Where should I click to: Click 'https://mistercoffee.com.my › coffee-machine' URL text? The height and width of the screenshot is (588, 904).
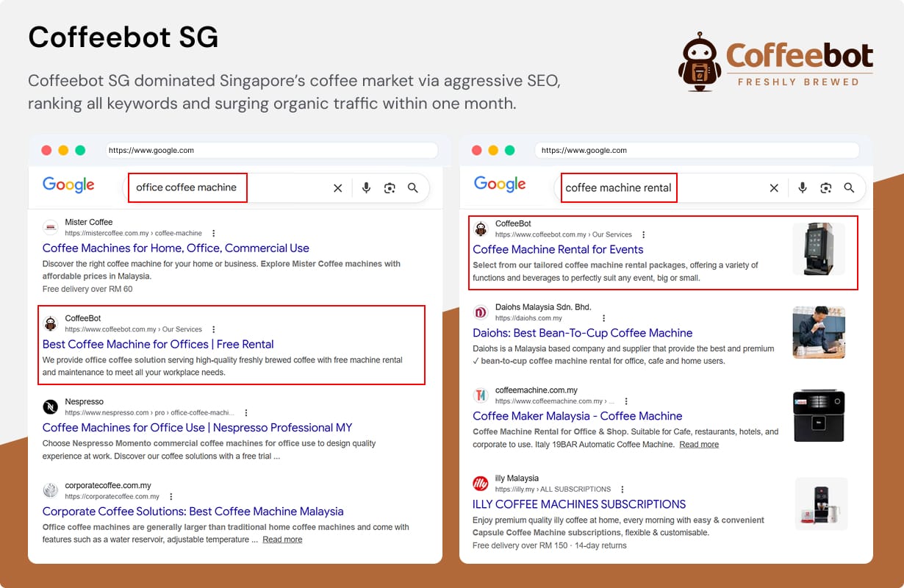tap(134, 234)
